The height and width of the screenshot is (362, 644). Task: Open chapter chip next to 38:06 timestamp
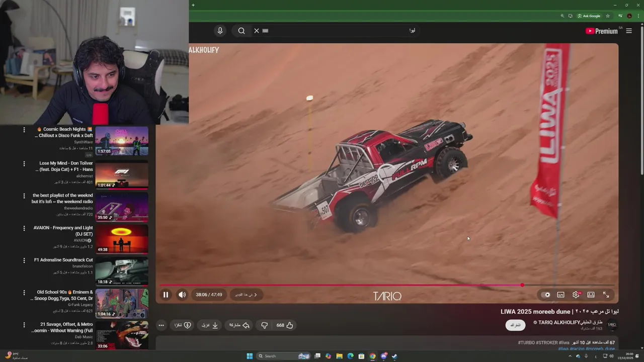pos(246,295)
